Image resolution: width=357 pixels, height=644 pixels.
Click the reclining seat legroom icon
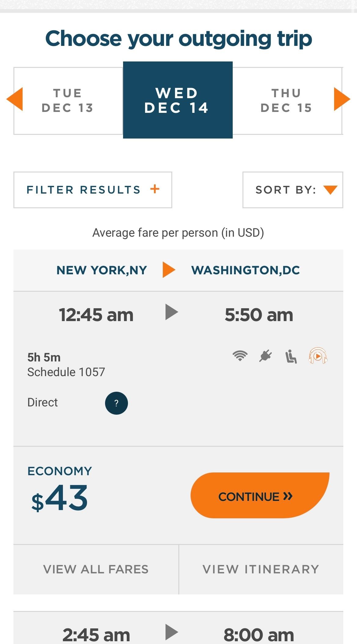291,357
